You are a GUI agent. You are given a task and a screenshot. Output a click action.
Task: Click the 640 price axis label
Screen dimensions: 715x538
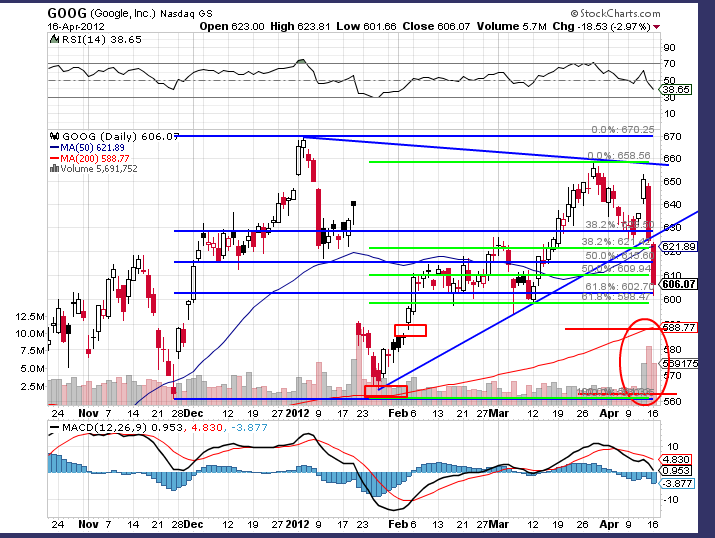[672, 205]
